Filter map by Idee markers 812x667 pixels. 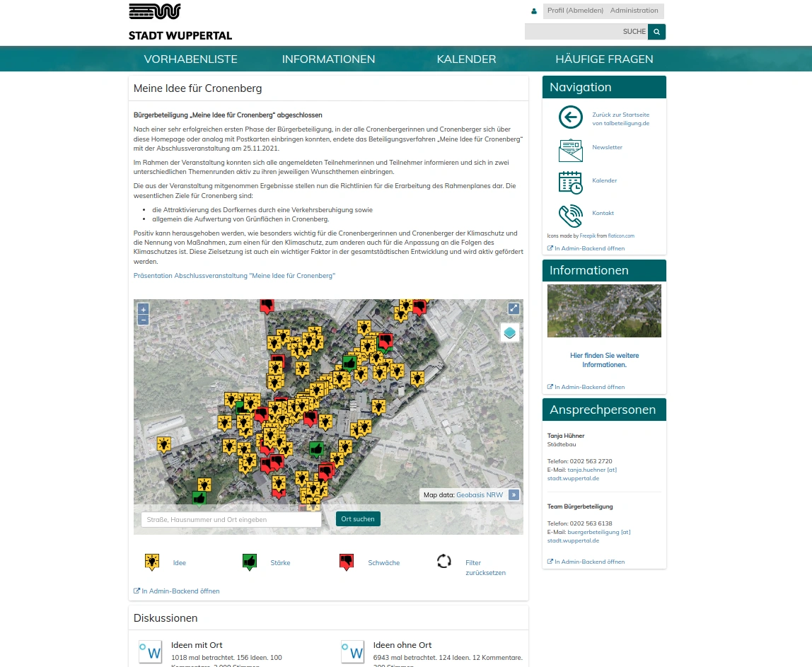152,562
